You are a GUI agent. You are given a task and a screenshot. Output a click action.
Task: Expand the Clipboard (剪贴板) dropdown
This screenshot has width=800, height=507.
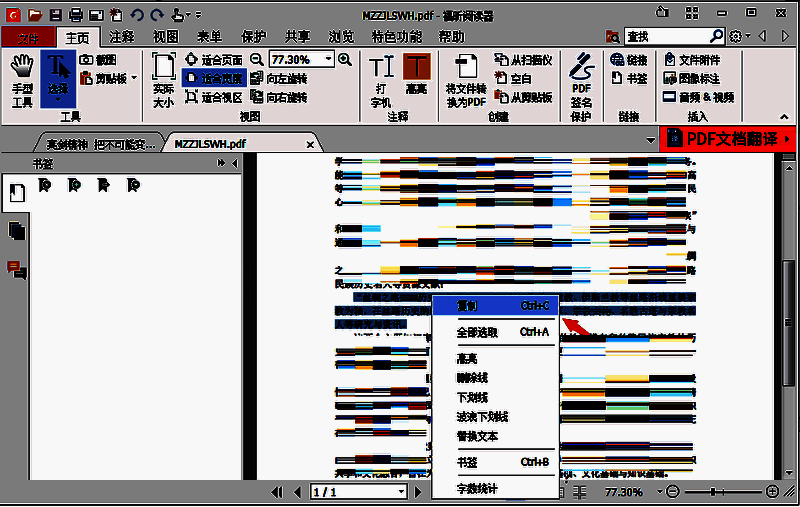pos(110,78)
